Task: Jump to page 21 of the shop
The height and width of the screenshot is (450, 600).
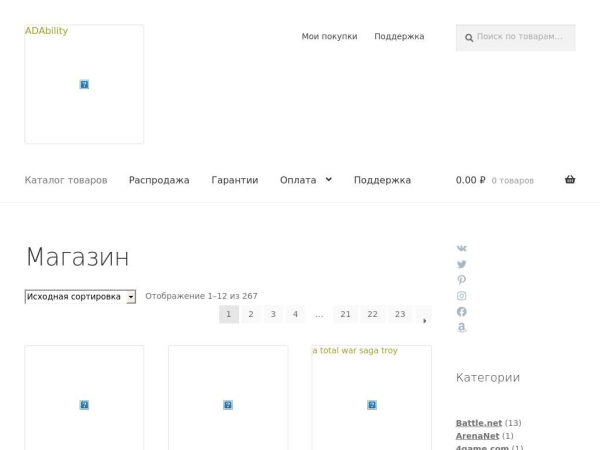Action: 346,315
